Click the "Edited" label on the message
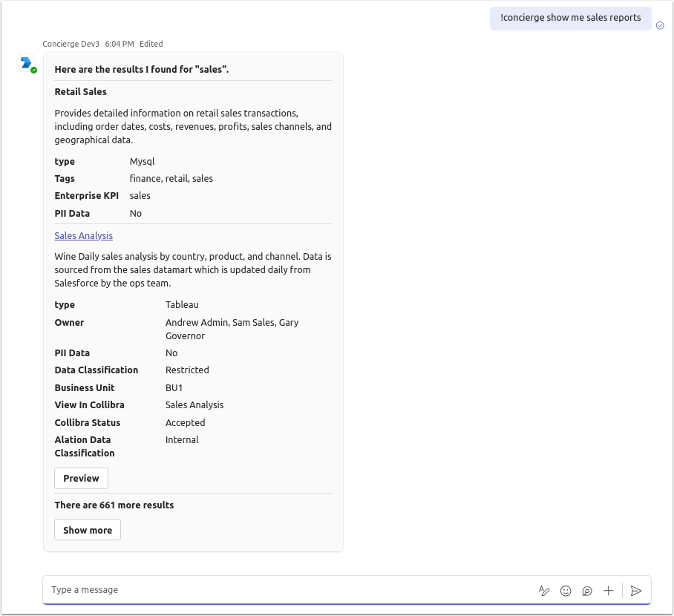The height and width of the screenshot is (616, 674). pos(151,44)
